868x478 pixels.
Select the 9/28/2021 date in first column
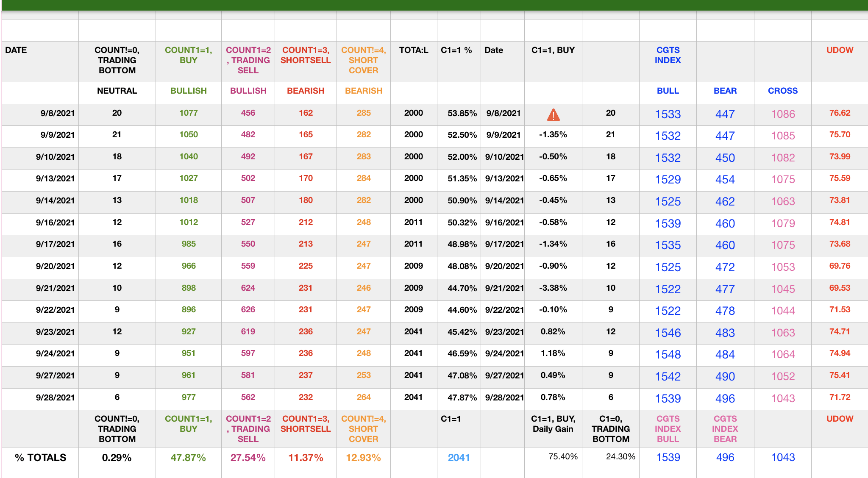[x=55, y=397]
